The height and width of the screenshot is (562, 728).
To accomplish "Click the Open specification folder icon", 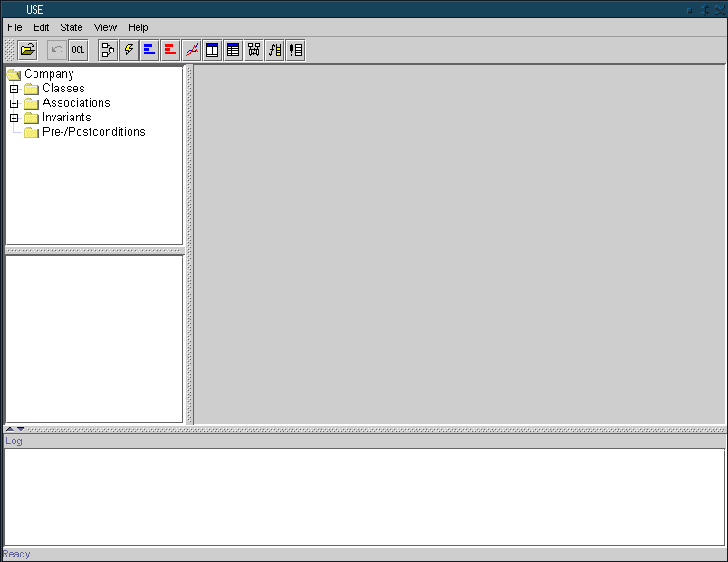I will coord(27,50).
